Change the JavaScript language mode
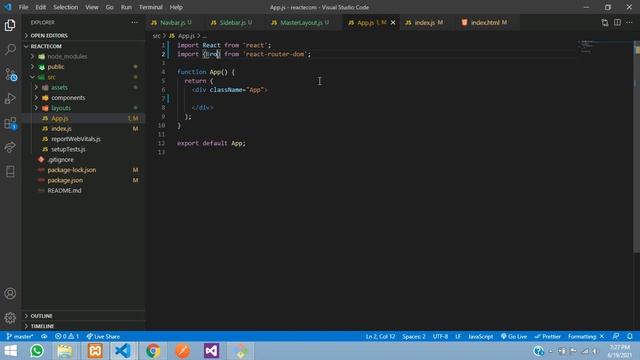Image resolution: width=640 pixels, height=360 pixels. [480, 336]
